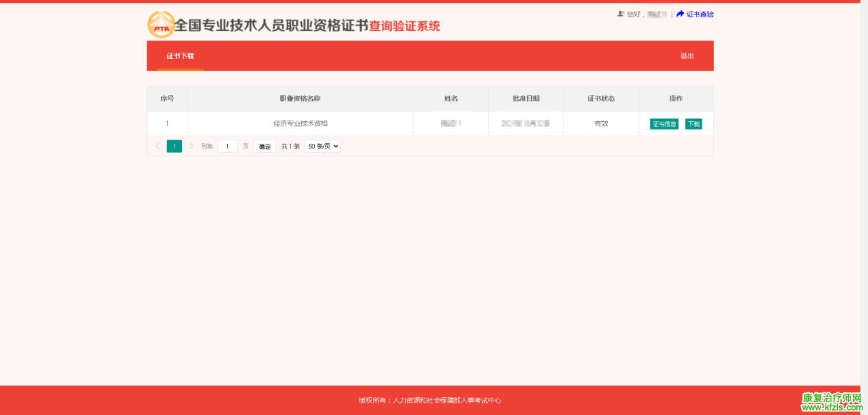The height and width of the screenshot is (415, 868).
Task: Click the 职业资格名称 column header
Action: [300, 99]
